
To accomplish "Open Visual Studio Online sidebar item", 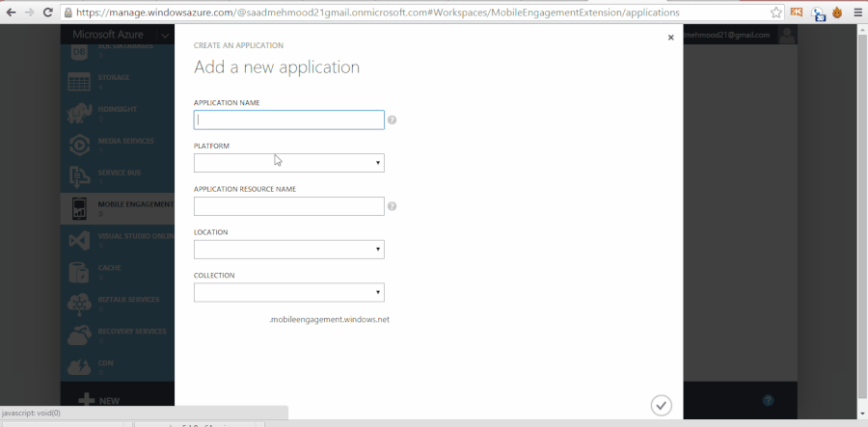I will 118,240.
